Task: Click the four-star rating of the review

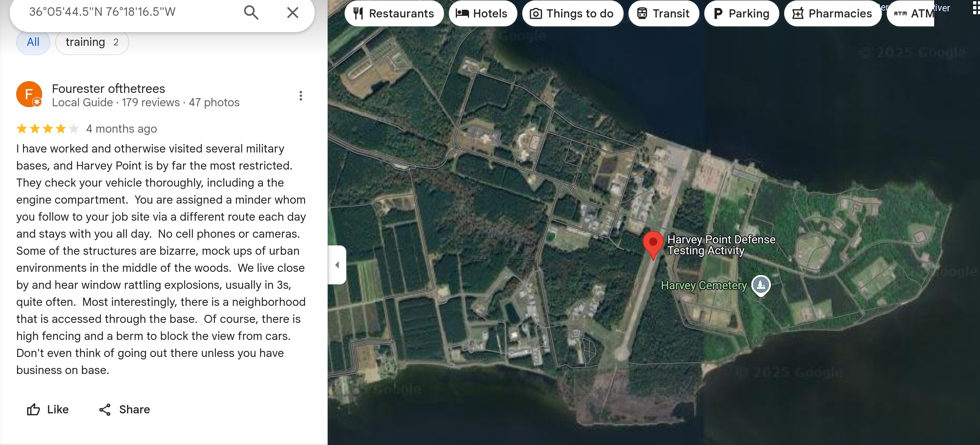Action: pyautogui.click(x=47, y=129)
